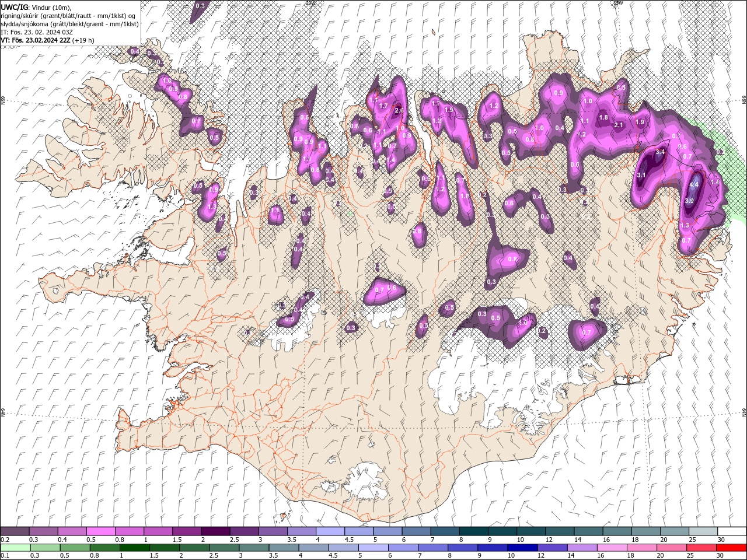
Task: Click the rain legend swatch between 20 and 25
Action: tap(671, 548)
